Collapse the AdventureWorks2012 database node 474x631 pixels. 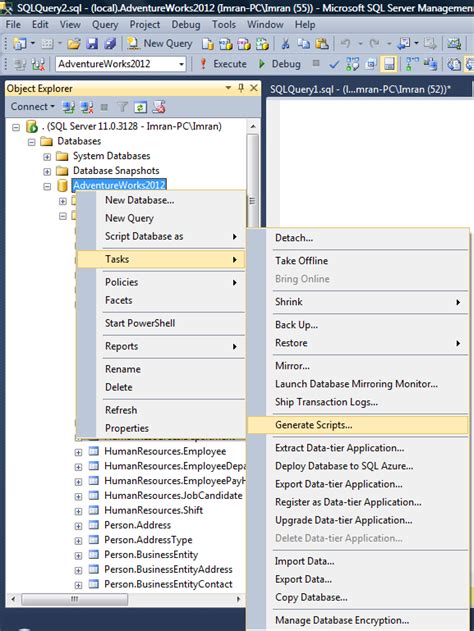coord(47,186)
